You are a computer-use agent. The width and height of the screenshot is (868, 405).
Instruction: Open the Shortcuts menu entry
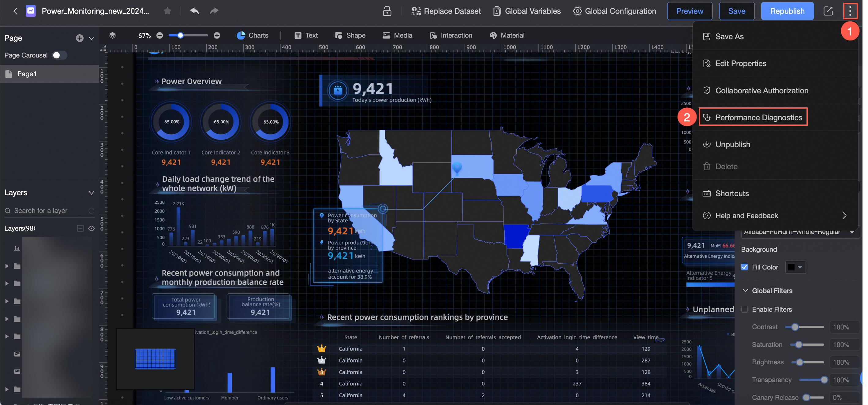(x=775, y=194)
